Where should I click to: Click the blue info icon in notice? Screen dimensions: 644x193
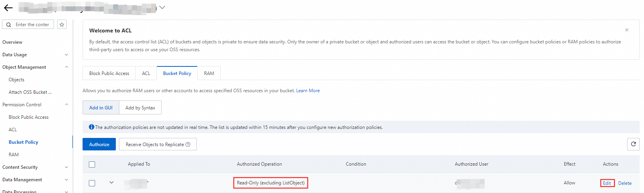(x=92, y=127)
